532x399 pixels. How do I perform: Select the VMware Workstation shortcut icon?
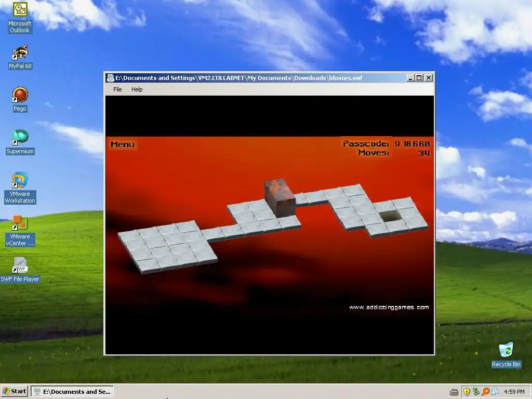20,188
